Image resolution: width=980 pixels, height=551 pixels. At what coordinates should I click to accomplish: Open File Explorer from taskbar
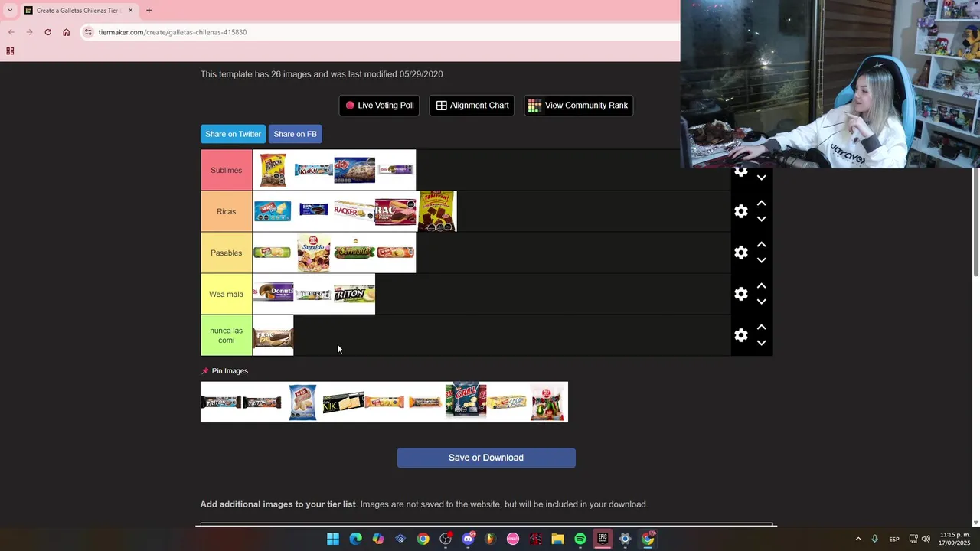(x=557, y=539)
